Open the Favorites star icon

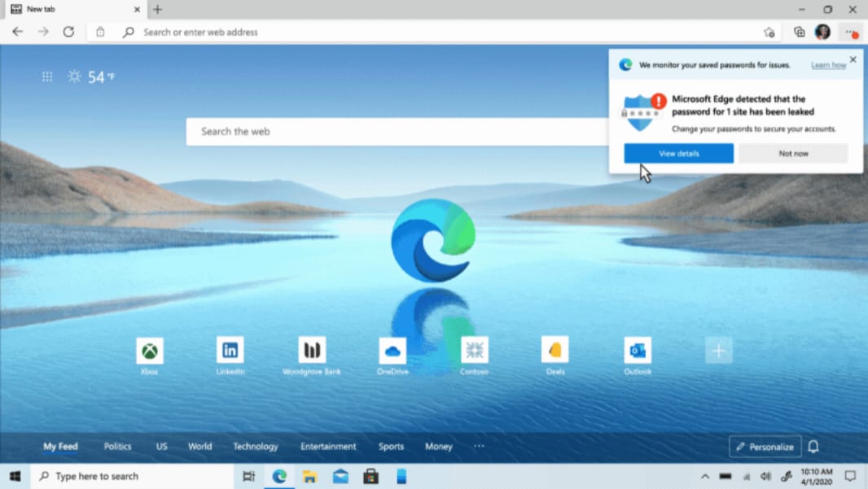769,32
